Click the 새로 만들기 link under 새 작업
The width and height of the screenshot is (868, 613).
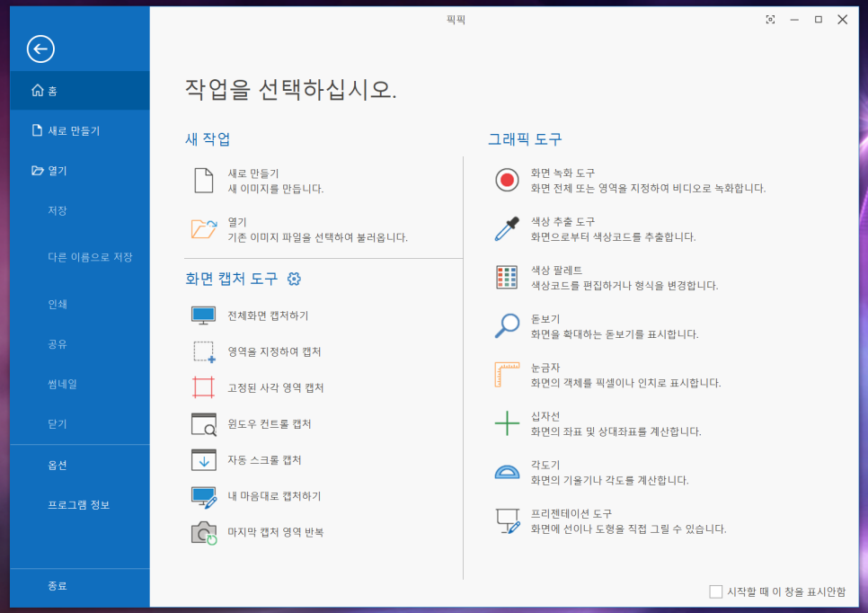[x=253, y=173]
